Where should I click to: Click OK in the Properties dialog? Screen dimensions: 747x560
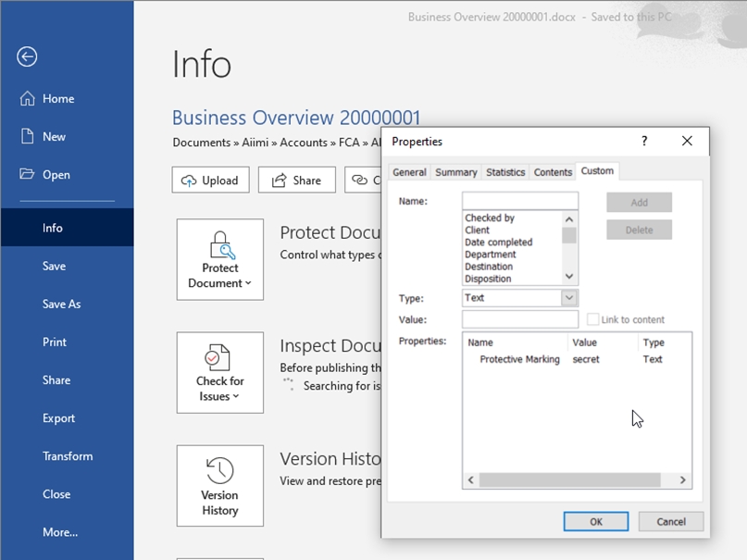click(x=596, y=521)
